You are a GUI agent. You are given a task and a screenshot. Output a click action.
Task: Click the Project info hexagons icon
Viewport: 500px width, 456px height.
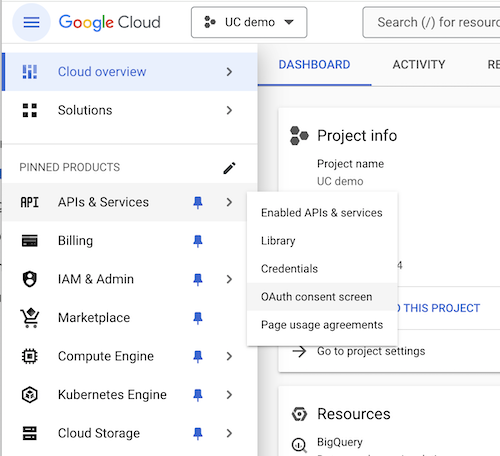(299, 136)
